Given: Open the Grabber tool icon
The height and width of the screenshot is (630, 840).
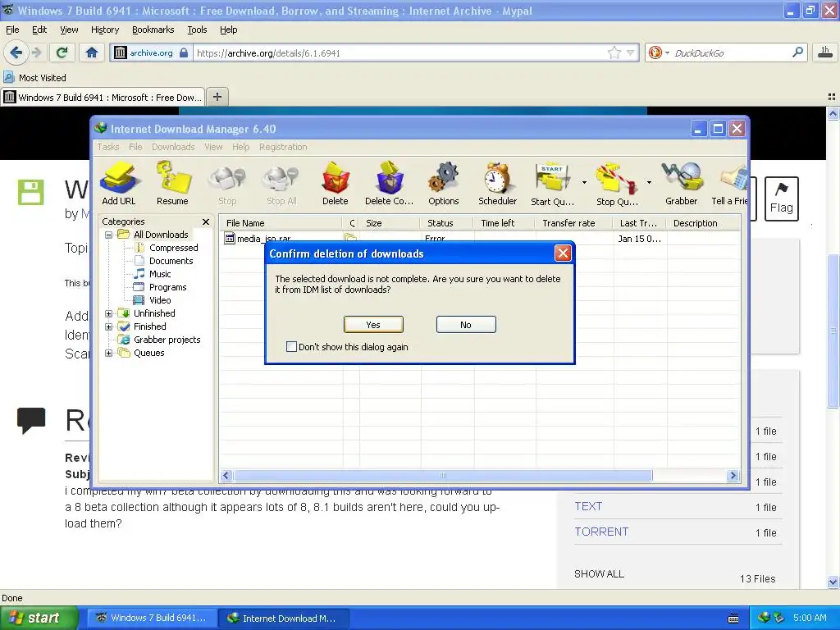Looking at the screenshot, I should (x=682, y=184).
